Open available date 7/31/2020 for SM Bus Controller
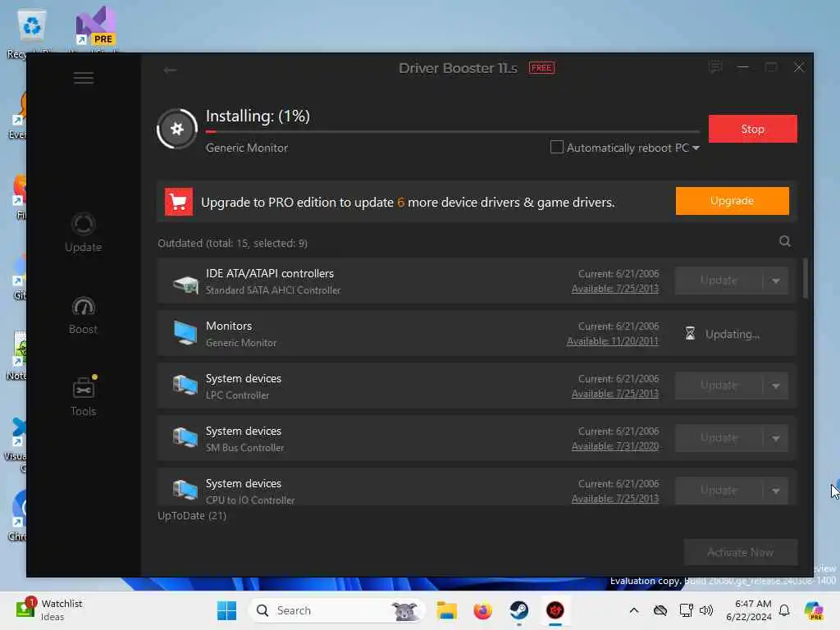840x630 pixels. [x=615, y=446]
